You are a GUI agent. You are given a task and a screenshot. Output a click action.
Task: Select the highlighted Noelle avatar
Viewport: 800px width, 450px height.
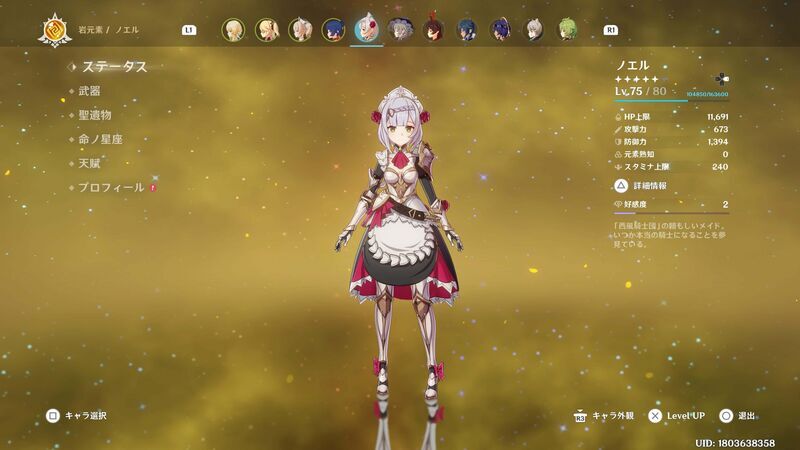[366, 29]
